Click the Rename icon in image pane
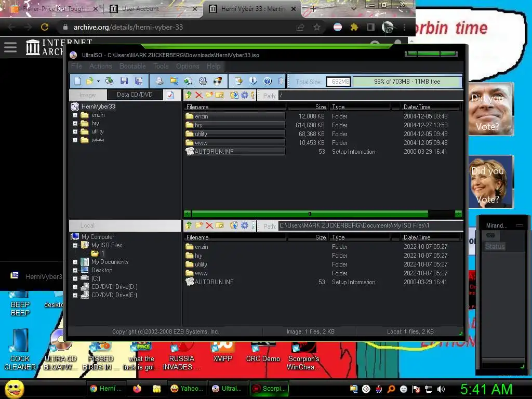The image size is (532, 399). pyautogui.click(x=220, y=96)
